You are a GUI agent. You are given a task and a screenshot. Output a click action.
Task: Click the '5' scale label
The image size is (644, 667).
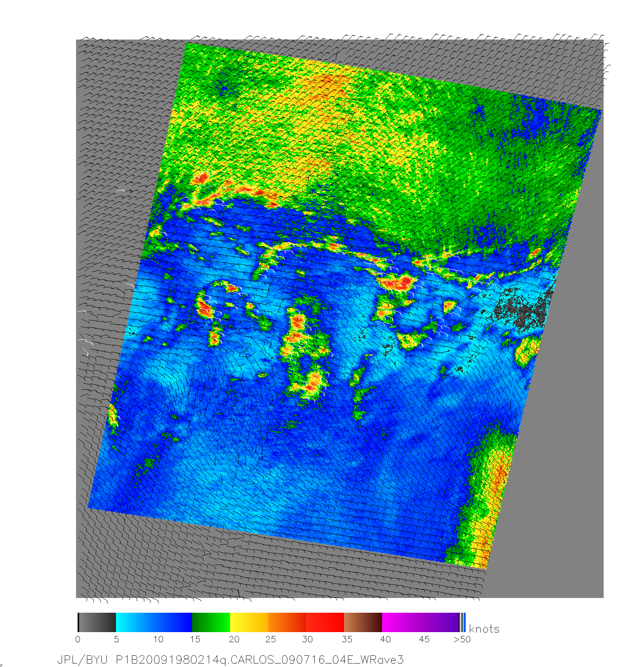(116, 639)
